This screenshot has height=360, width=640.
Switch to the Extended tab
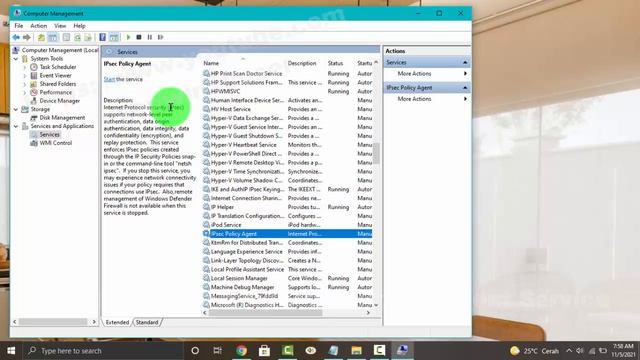coord(117,322)
